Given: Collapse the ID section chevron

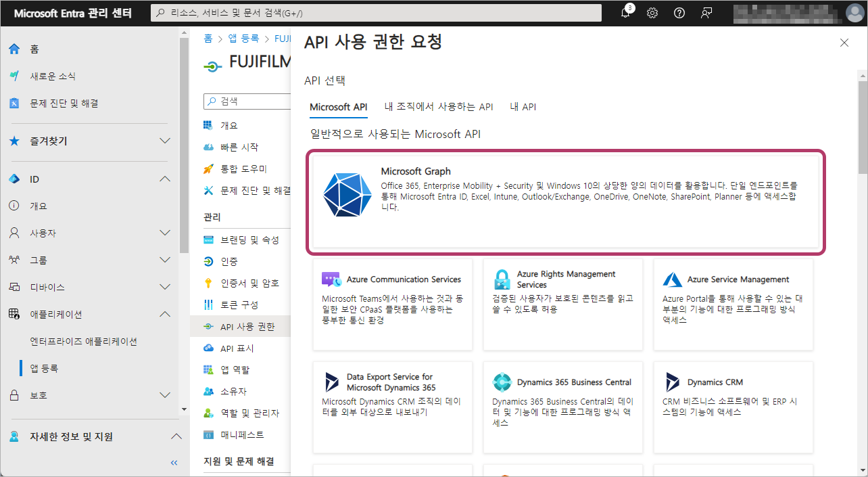Looking at the screenshot, I should tap(164, 179).
